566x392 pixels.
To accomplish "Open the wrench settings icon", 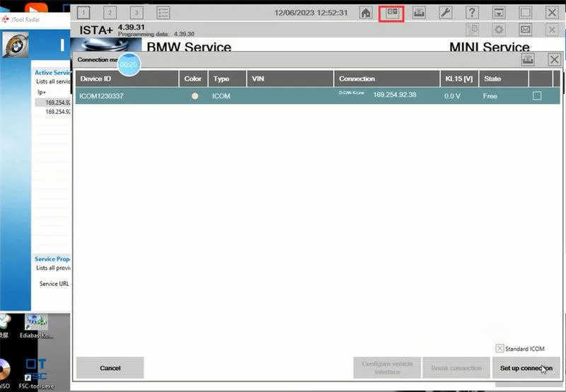I will point(446,13).
